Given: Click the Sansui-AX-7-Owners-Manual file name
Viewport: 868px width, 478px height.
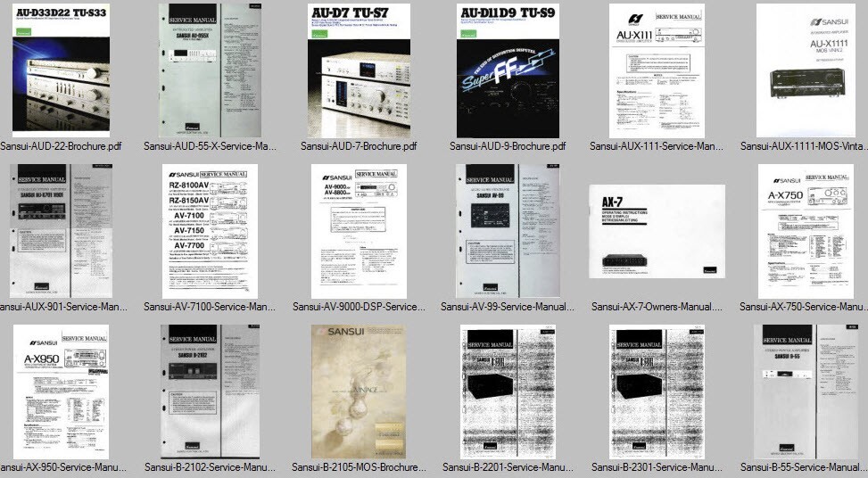Looking at the screenshot, I should 657,307.
